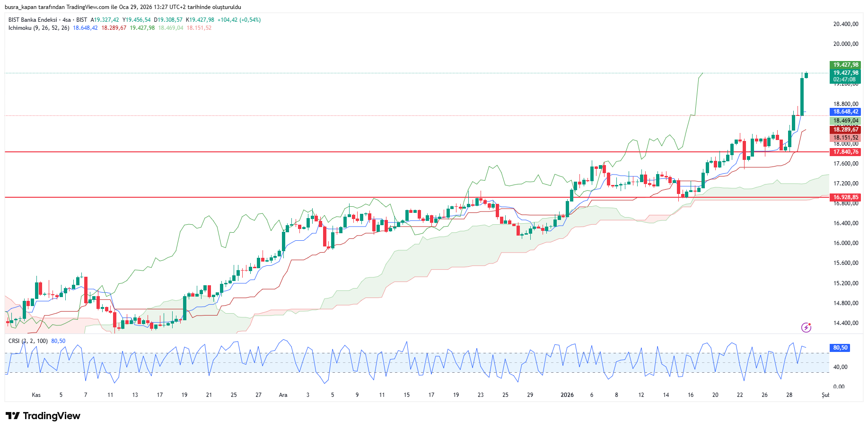868x430 pixels.
Task: Click the 02:47:08 candle countdown label
Action: pyautogui.click(x=845, y=79)
